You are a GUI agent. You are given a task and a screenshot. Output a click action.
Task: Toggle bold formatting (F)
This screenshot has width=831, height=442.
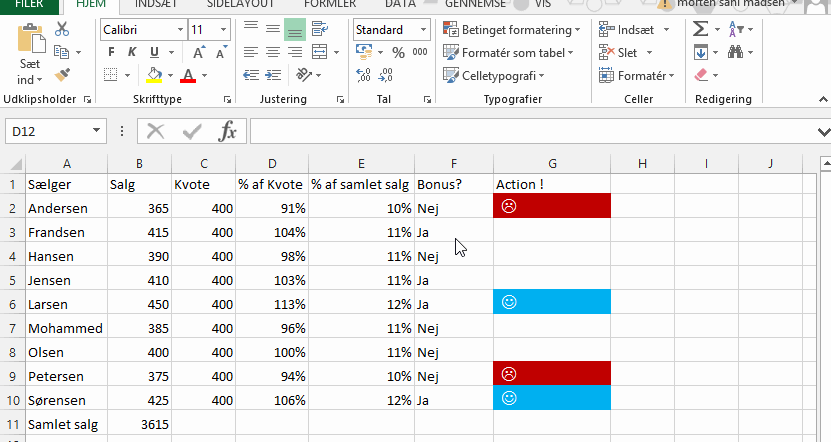111,53
